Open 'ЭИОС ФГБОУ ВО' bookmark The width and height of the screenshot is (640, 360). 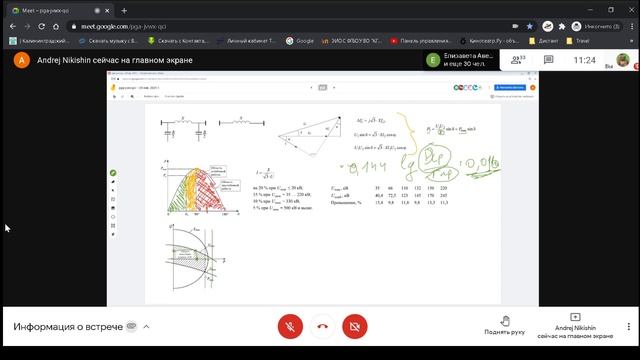[352, 41]
